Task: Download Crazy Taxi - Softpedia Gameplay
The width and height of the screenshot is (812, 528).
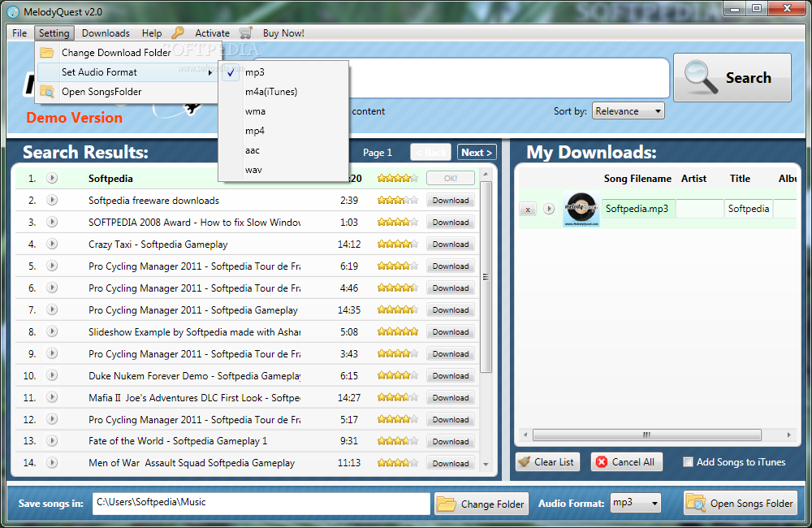Action: [x=451, y=244]
